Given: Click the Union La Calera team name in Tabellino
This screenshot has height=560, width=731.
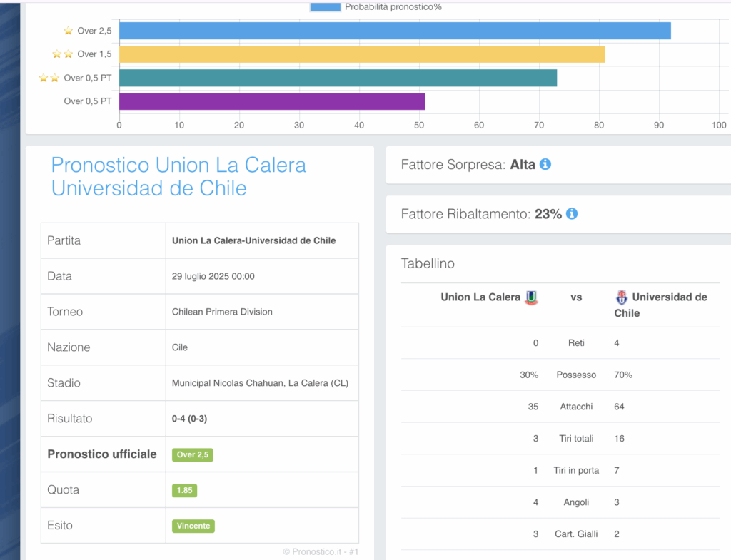Looking at the screenshot, I should pyautogui.click(x=480, y=297).
